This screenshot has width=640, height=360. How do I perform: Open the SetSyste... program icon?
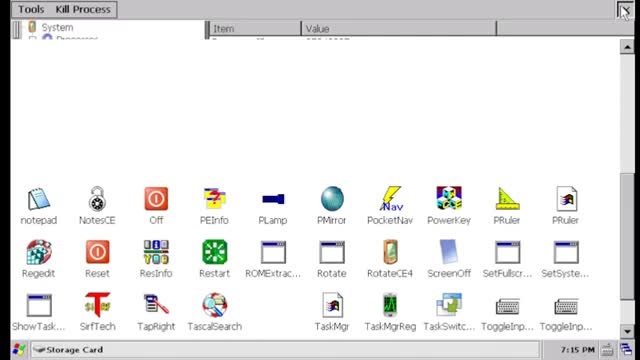click(x=566, y=252)
